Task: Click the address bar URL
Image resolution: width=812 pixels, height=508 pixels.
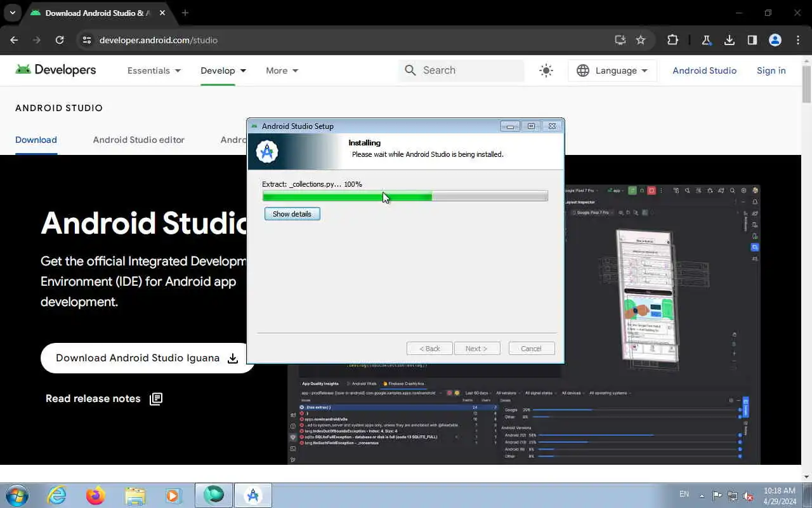Action: point(159,40)
